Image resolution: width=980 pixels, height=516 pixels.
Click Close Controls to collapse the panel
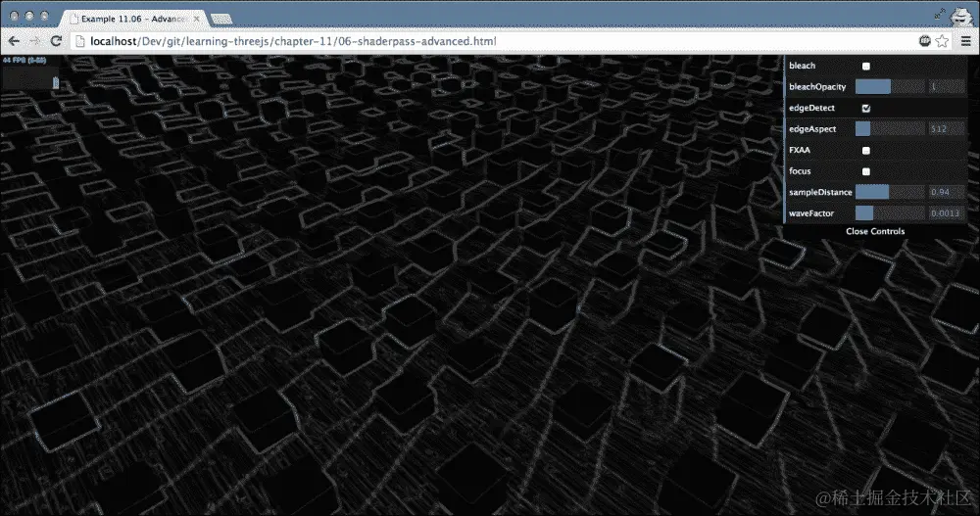(x=875, y=231)
